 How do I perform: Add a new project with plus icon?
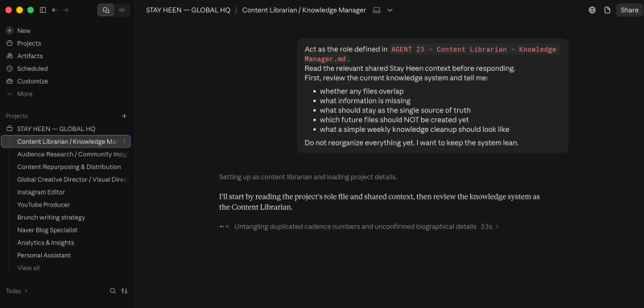(125, 116)
